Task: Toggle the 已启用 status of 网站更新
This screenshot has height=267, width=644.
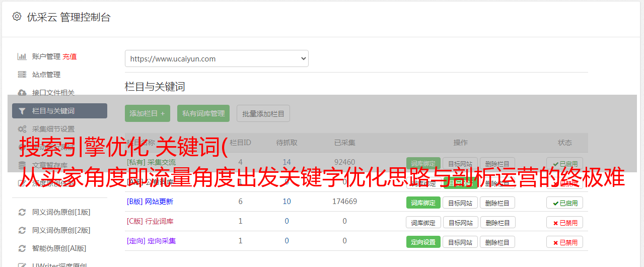Action: 565,203
